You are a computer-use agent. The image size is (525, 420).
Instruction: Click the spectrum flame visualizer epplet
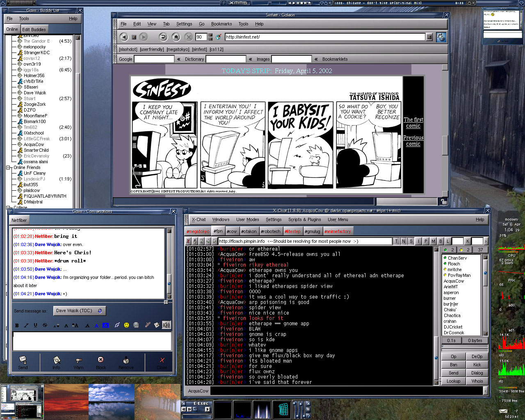coord(262,410)
